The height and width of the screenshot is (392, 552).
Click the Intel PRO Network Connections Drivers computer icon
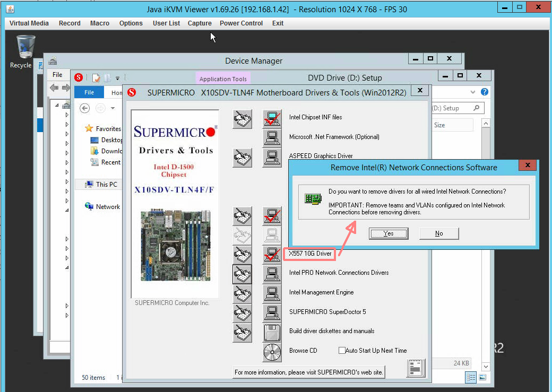point(272,274)
